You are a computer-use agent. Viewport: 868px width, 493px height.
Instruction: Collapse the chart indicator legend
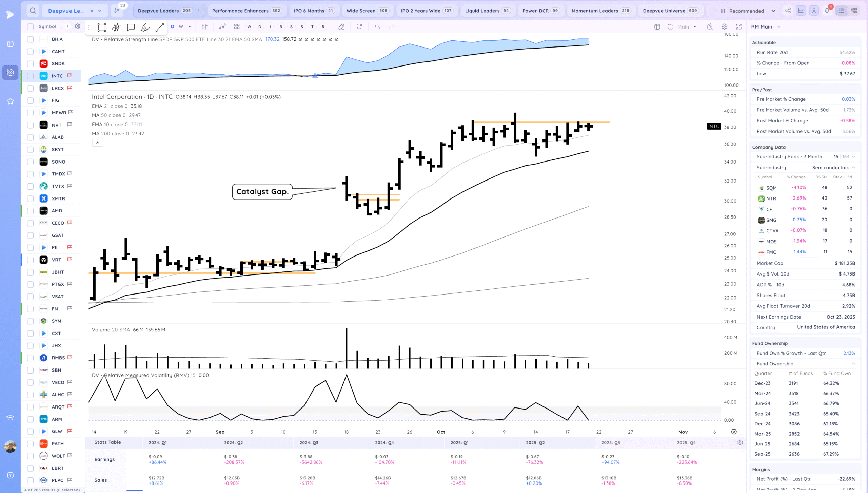coord(97,143)
